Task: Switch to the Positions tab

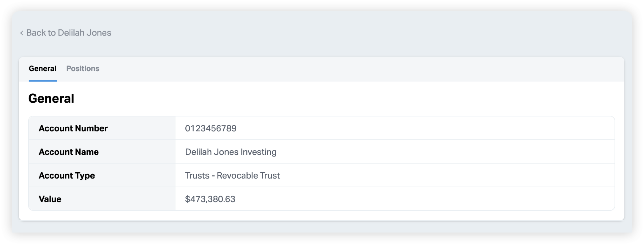Action: coord(83,69)
